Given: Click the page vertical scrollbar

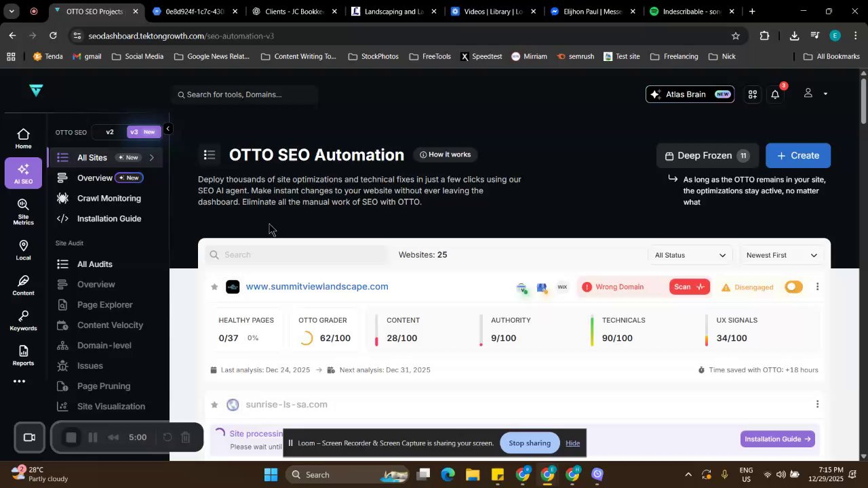Looking at the screenshot, I should [x=863, y=100].
